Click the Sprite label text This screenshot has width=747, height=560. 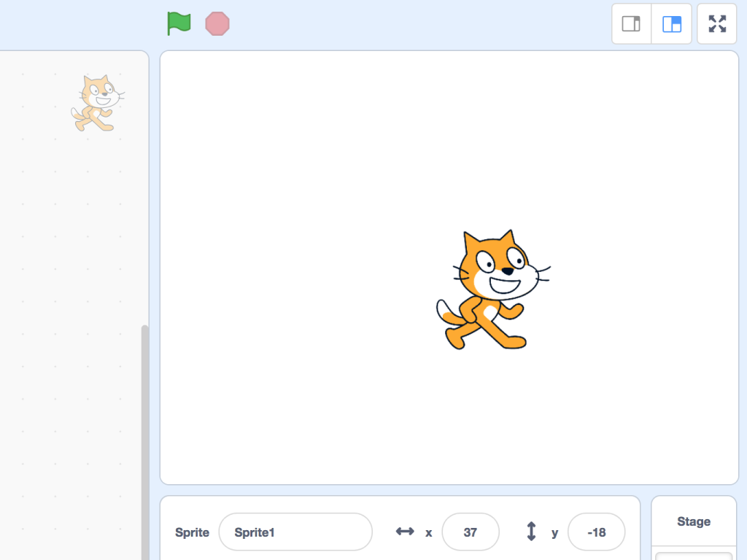click(x=192, y=532)
